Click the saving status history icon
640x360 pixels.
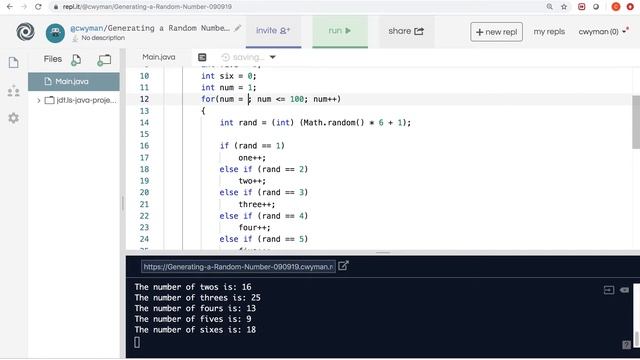[x=226, y=57]
